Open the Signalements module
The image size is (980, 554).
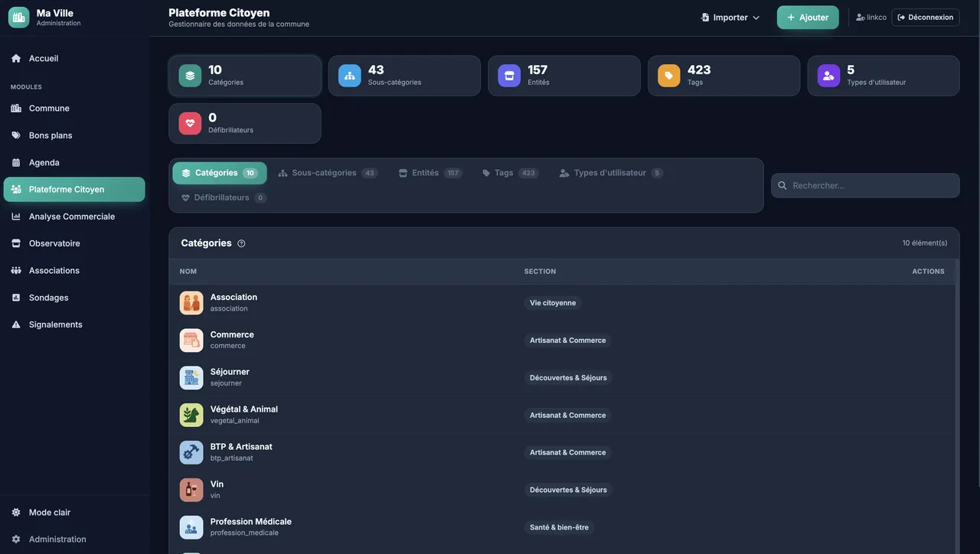click(75, 324)
